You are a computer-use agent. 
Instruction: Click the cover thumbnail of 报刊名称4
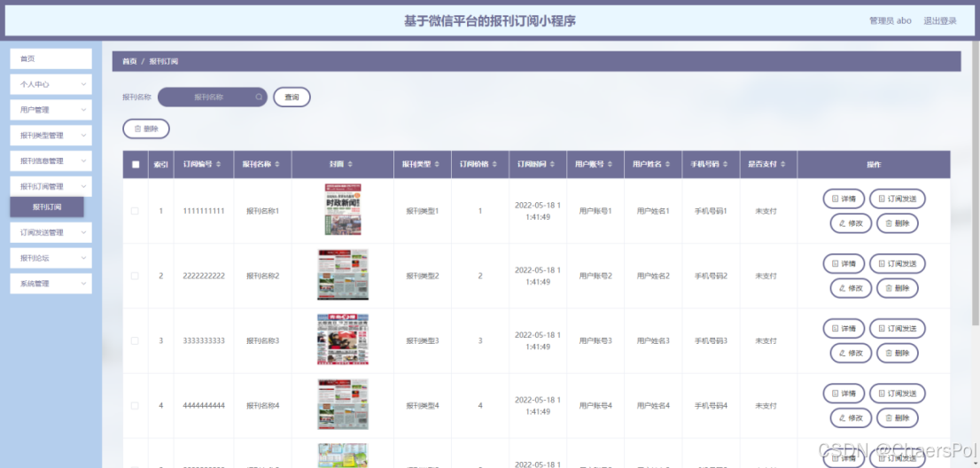click(x=343, y=404)
